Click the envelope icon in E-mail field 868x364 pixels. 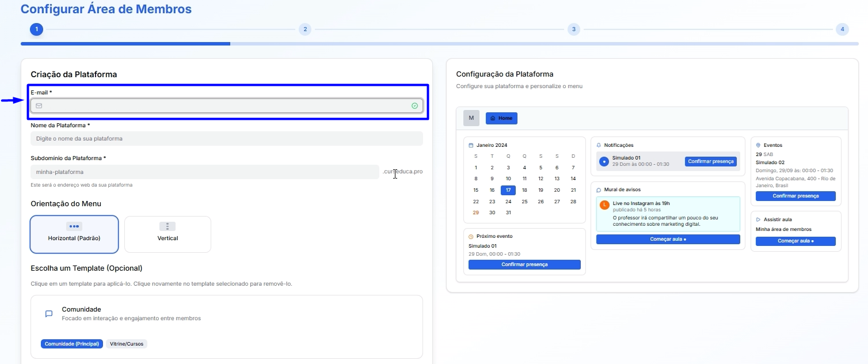[x=39, y=105]
